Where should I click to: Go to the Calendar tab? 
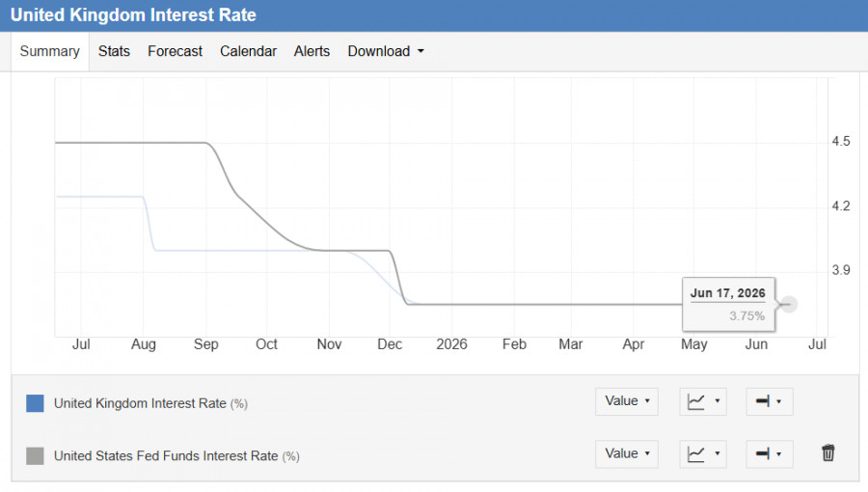coord(248,51)
